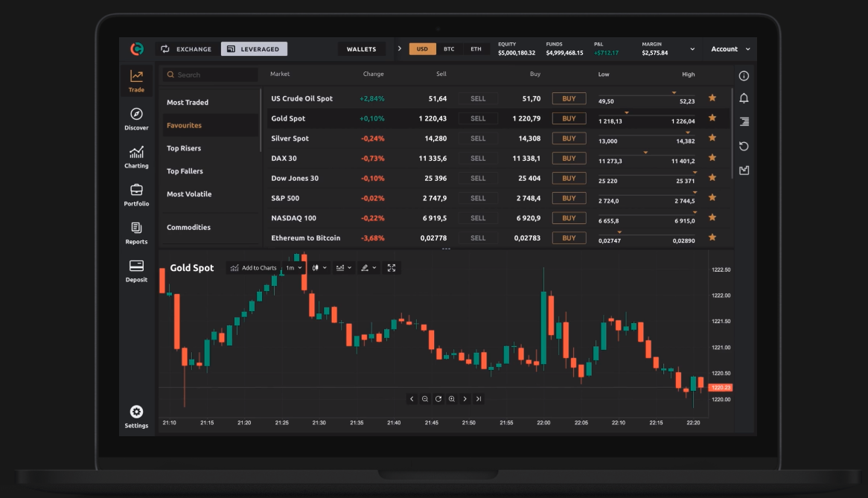The width and height of the screenshot is (868, 498).
Task: Reset the chart view
Action: pyautogui.click(x=438, y=399)
